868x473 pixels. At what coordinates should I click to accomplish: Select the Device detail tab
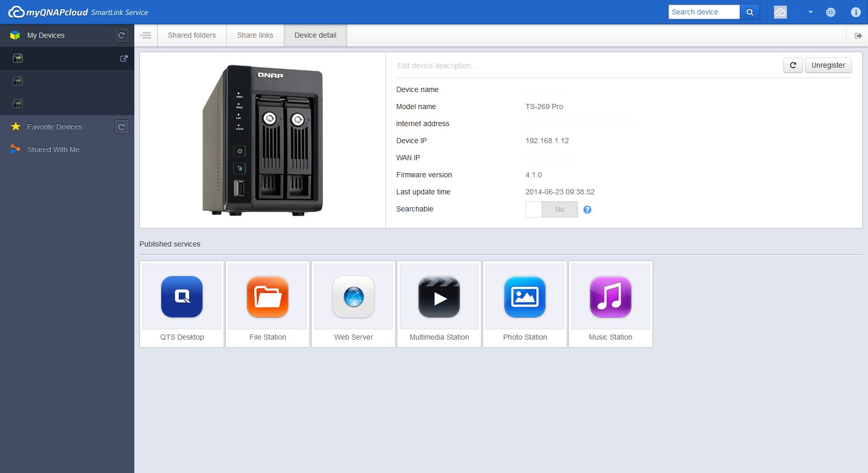coord(315,35)
